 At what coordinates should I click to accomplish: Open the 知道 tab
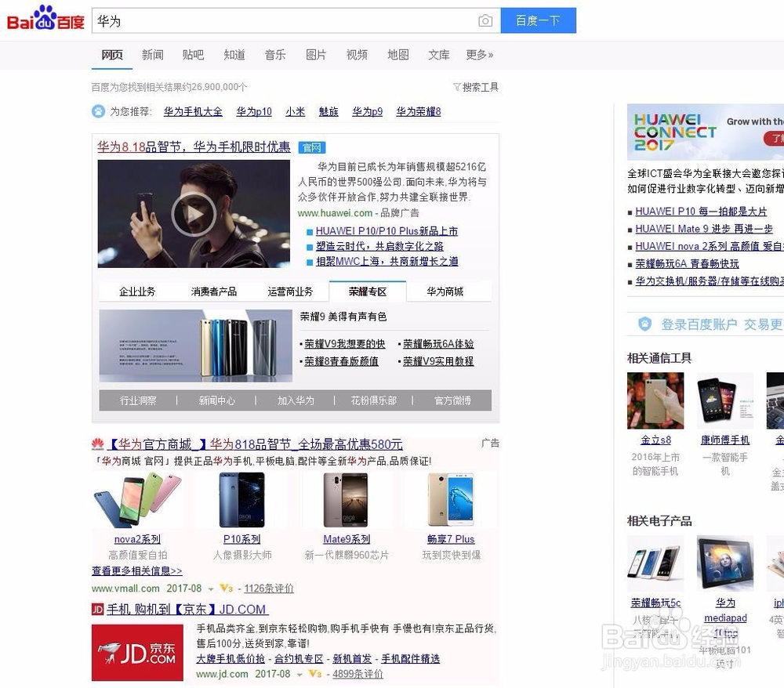pos(234,55)
